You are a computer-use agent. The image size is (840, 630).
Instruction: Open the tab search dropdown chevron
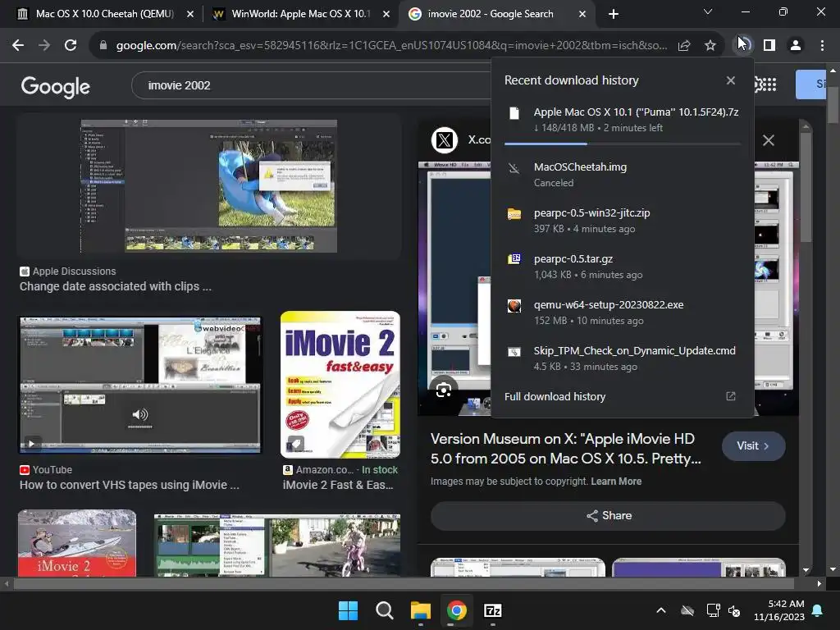(x=708, y=11)
